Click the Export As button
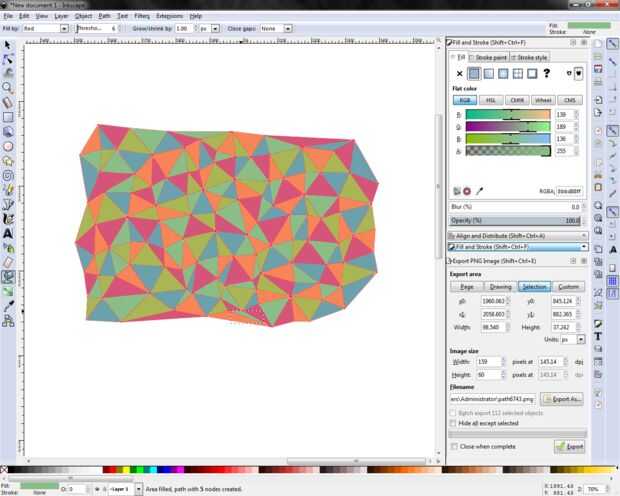620x496 pixels. point(562,399)
